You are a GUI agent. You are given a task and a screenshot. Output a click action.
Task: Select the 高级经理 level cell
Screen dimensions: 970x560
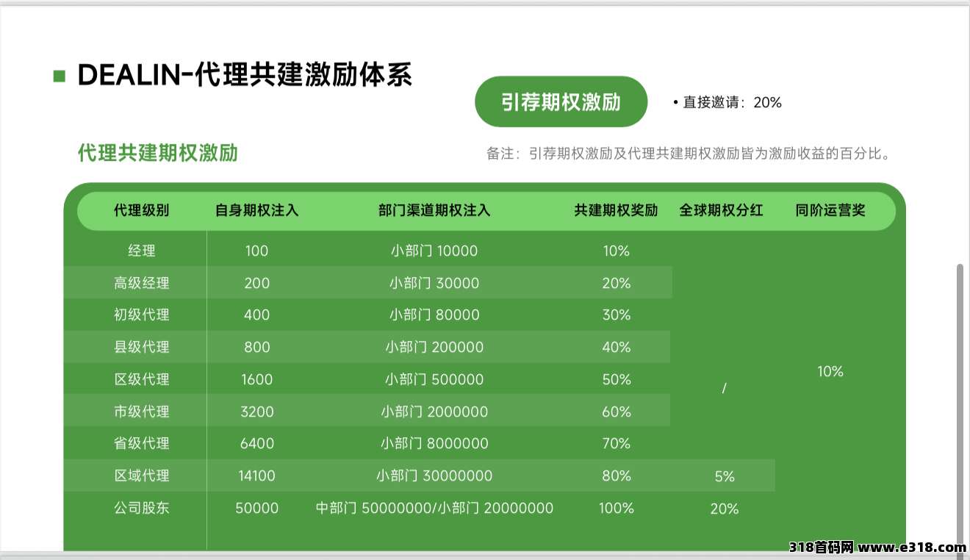141,283
